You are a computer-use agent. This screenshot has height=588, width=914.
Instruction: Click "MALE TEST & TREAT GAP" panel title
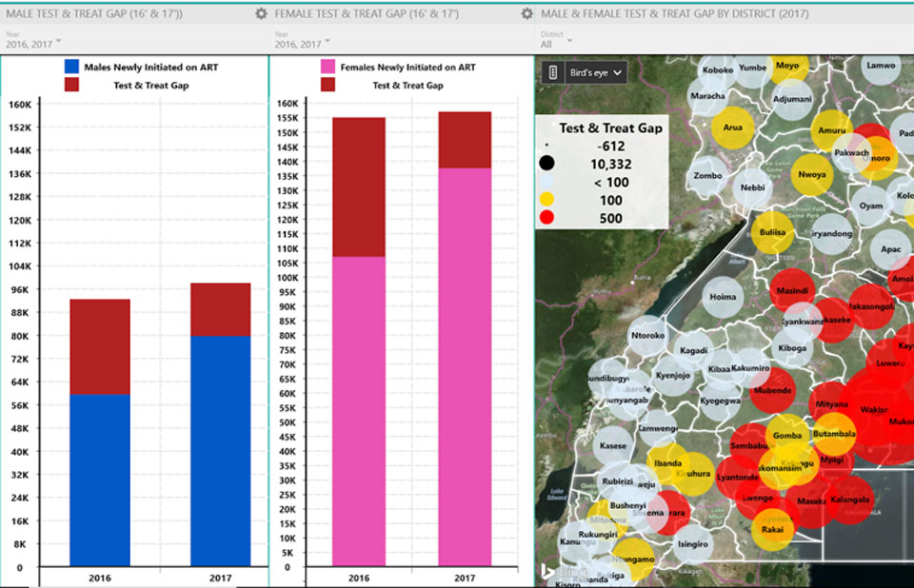[94, 13]
